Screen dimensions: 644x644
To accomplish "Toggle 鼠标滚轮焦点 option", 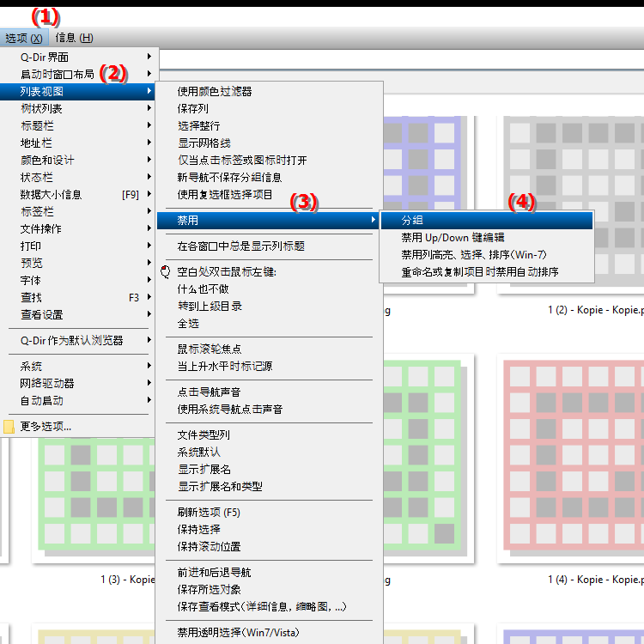I will (269, 349).
